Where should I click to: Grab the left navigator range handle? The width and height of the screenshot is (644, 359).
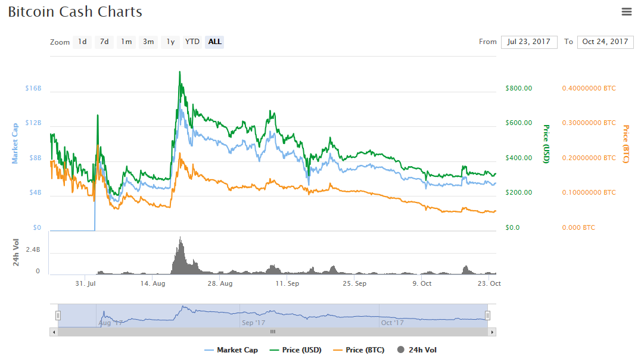pyautogui.click(x=58, y=316)
